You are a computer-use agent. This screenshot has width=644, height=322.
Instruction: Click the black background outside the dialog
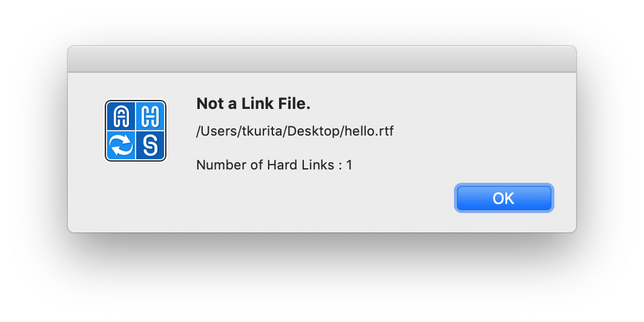click(x=321, y=278)
